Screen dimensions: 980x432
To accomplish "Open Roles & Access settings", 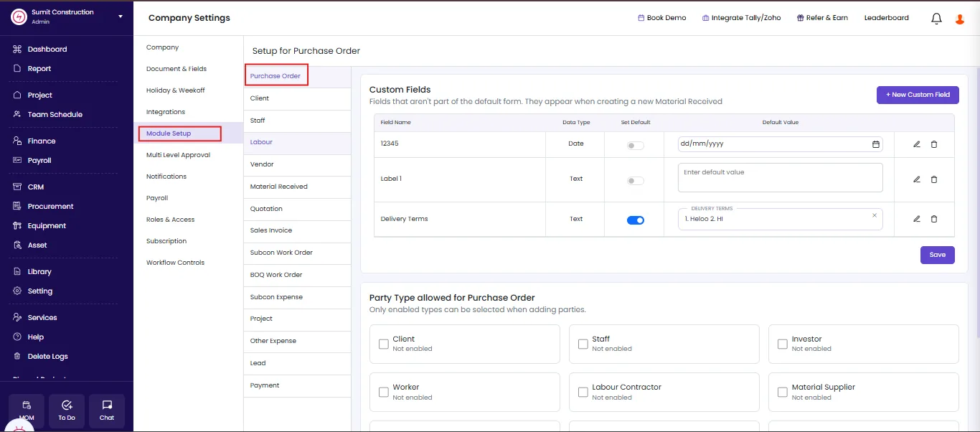I will tap(171, 220).
